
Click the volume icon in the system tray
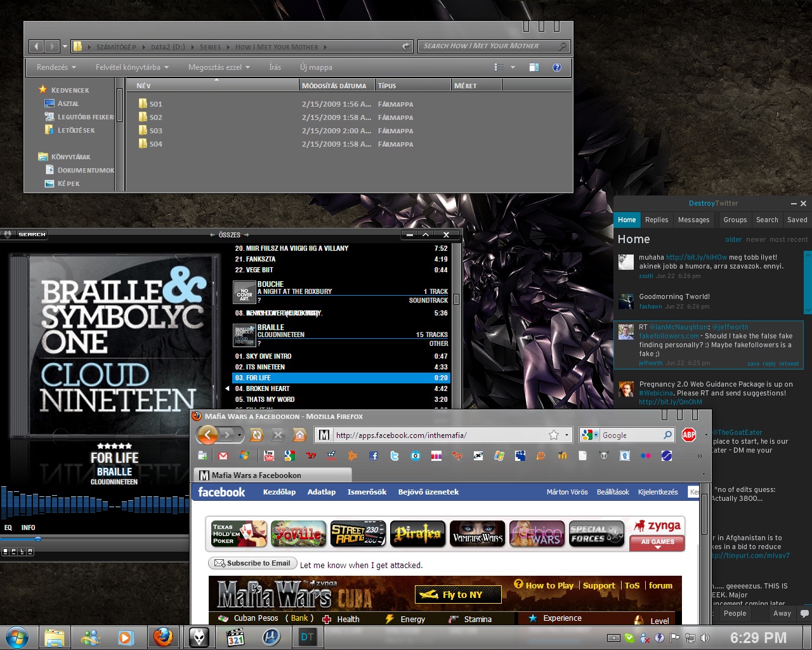point(705,638)
